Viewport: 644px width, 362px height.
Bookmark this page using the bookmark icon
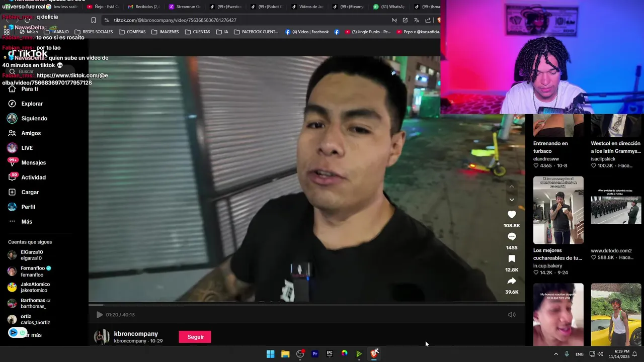[94, 20]
